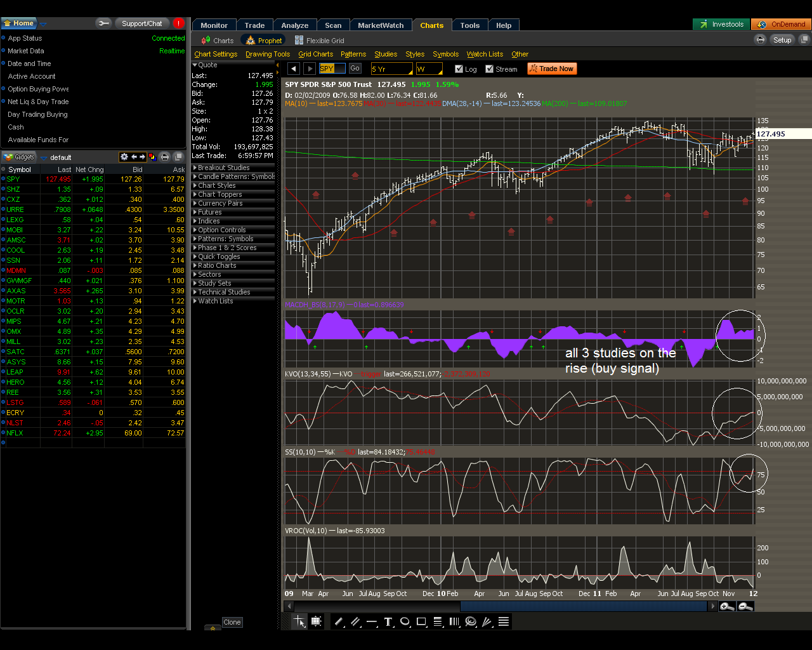Click the Trade Now button
The width and height of the screenshot is (812, 650).
(x=552, y=69)
